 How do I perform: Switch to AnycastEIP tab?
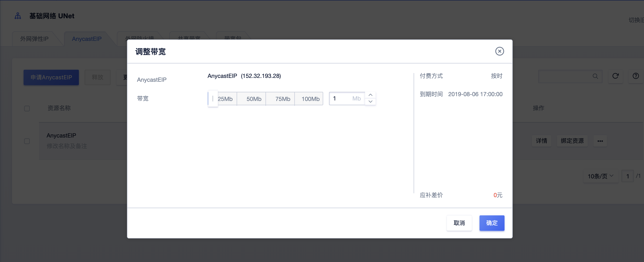click(87, 39)
